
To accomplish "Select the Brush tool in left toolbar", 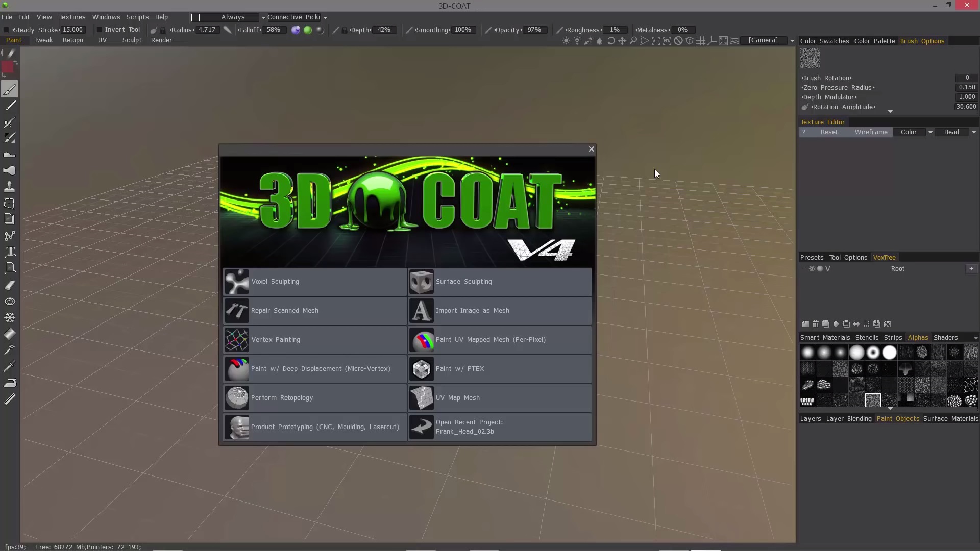I will pyautogui.click(x=10, y=89).
